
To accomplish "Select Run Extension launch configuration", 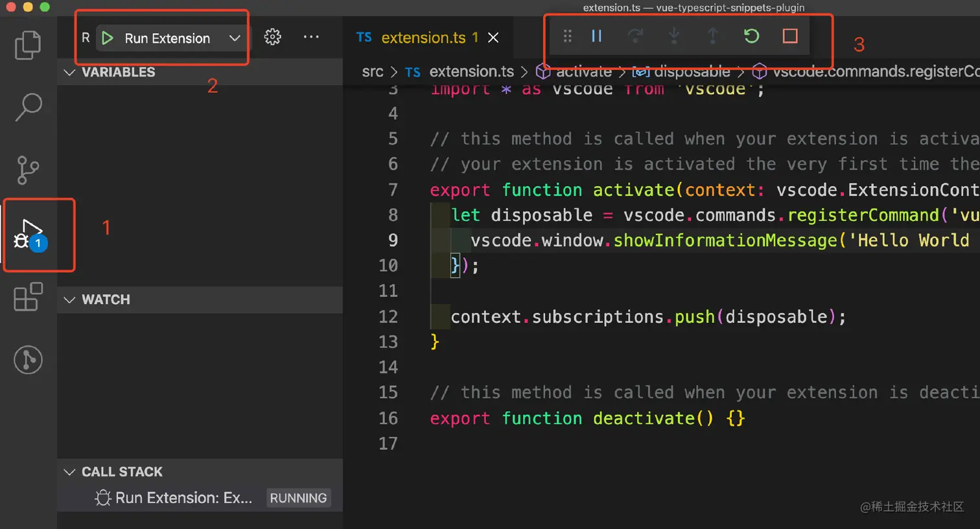I will (167, 38).
